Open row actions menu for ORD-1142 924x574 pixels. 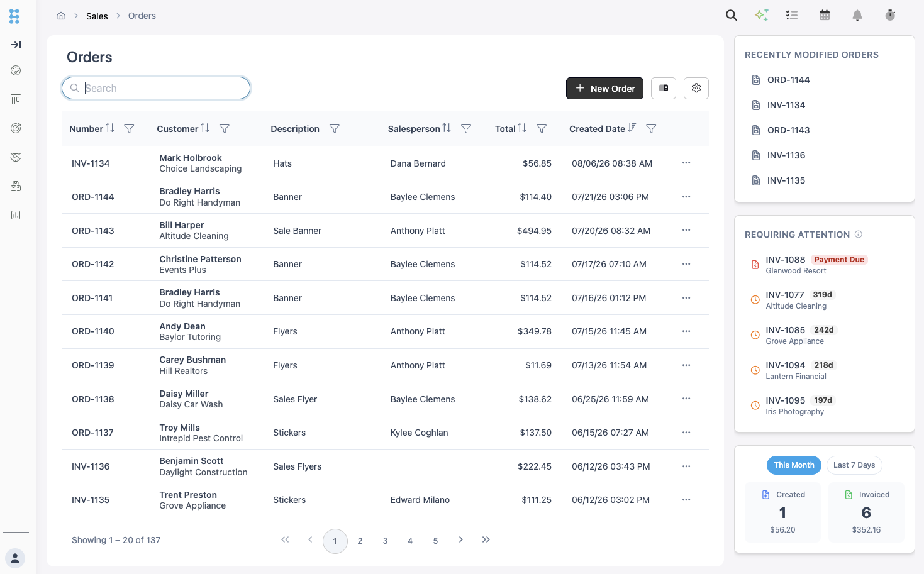tap(686, 264)
